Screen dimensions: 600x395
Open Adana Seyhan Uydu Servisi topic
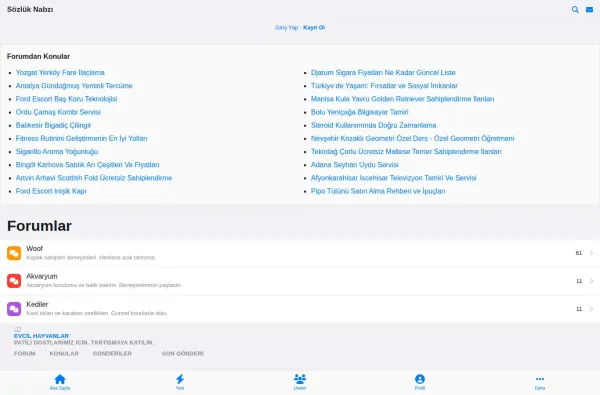pyautogui.click(x=355, y=165)
